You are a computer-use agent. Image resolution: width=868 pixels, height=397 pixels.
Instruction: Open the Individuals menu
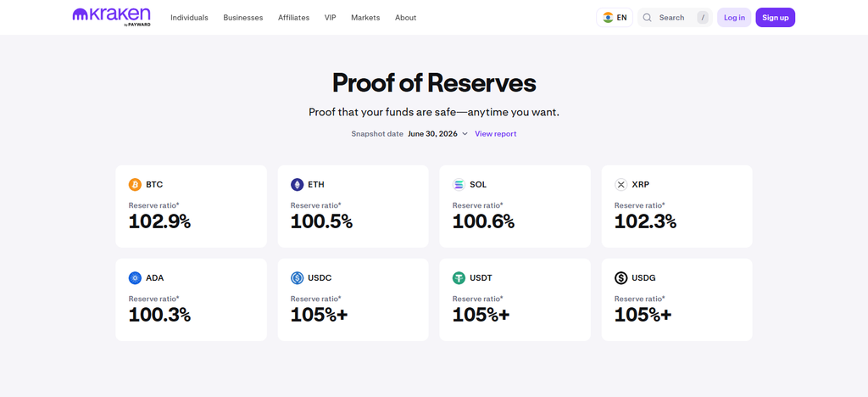189,18
